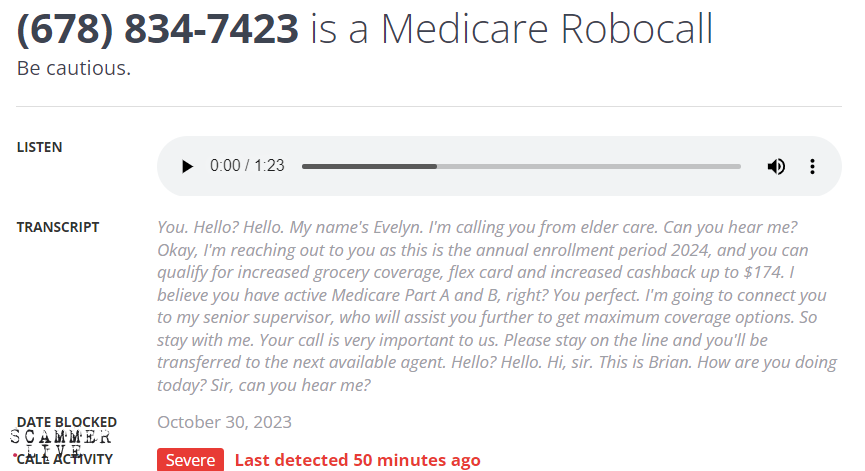This screenshot has width=865, height=471.
Task: Click the 0:00 / 1:23 audio time display
Action: (x=247, y=166)
